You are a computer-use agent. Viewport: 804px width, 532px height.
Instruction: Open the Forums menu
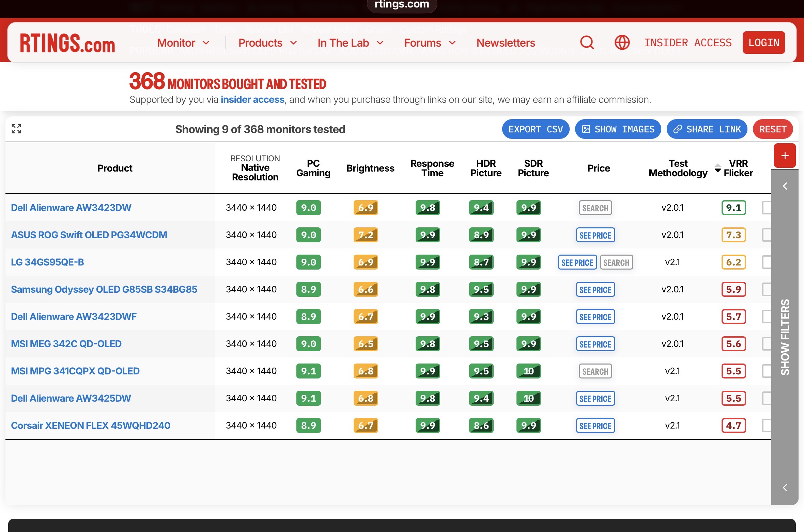[430, 43]
